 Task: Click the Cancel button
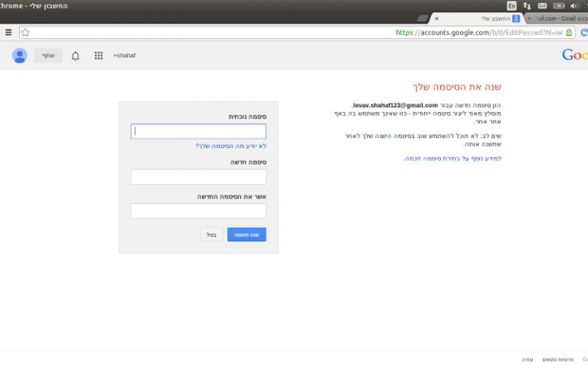(212, 235)
